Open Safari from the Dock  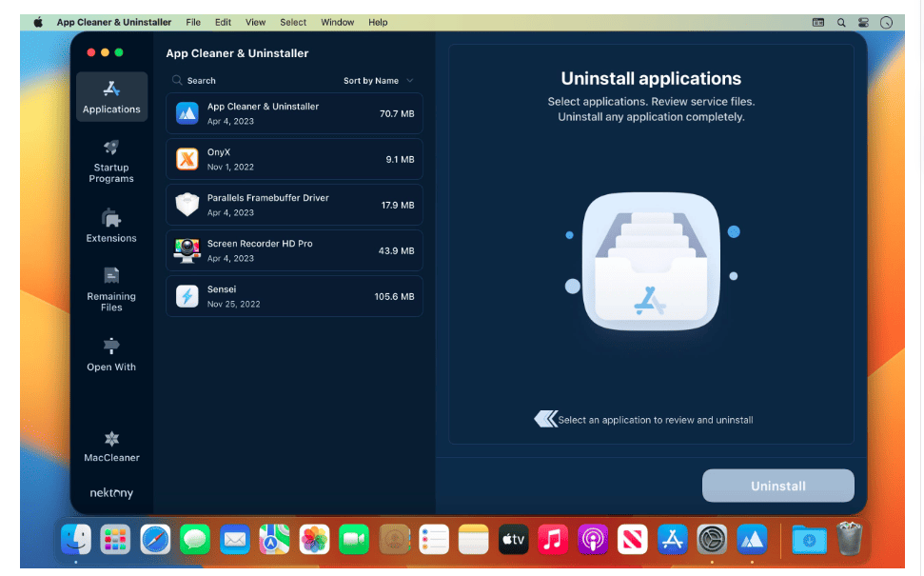155,539
